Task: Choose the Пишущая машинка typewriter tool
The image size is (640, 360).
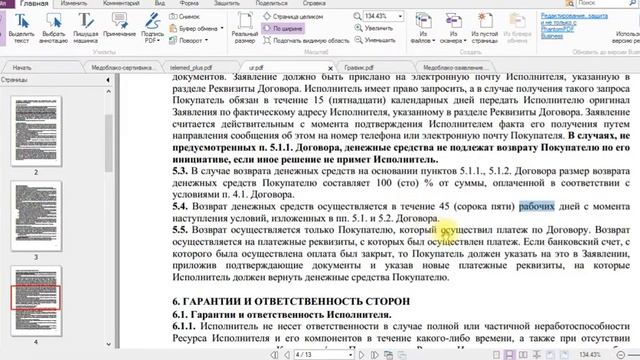Action: click(86, 28)
